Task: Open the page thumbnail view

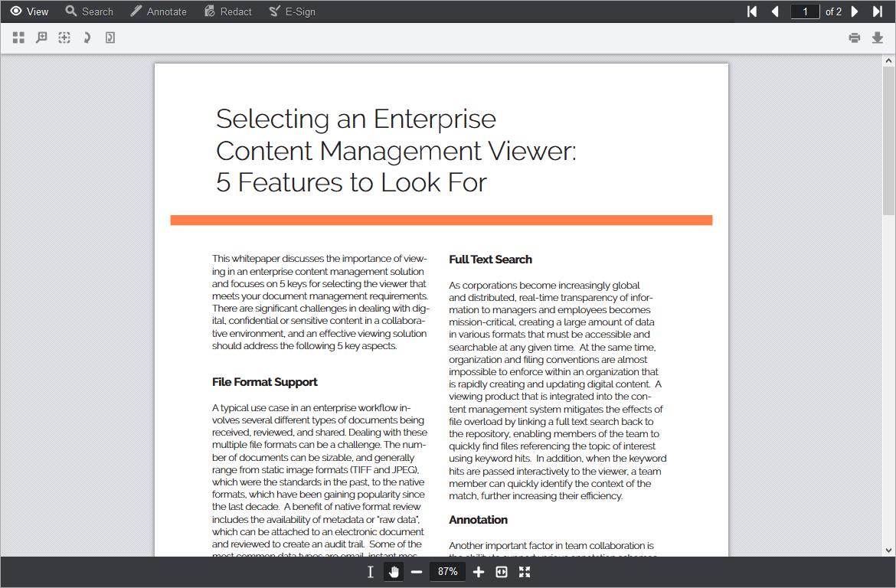Action: [x=18, y=37]
